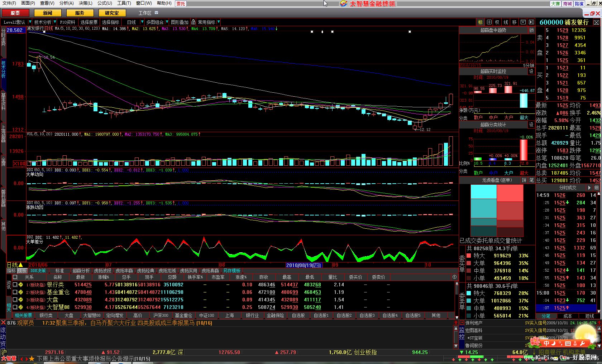Click the 笔 icon in 龙虎看盘

point(532,180)
